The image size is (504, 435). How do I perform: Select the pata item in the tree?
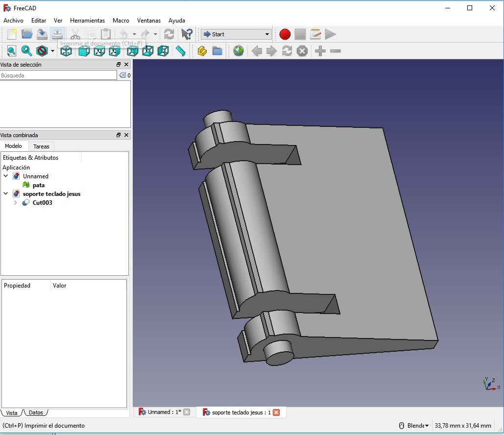pyautogui.click(x=38, y=185)
